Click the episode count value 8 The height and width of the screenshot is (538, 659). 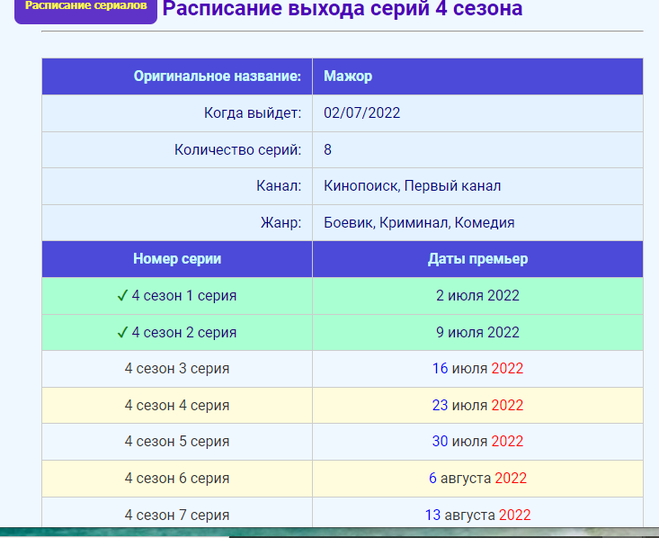(x=327, y=150)
